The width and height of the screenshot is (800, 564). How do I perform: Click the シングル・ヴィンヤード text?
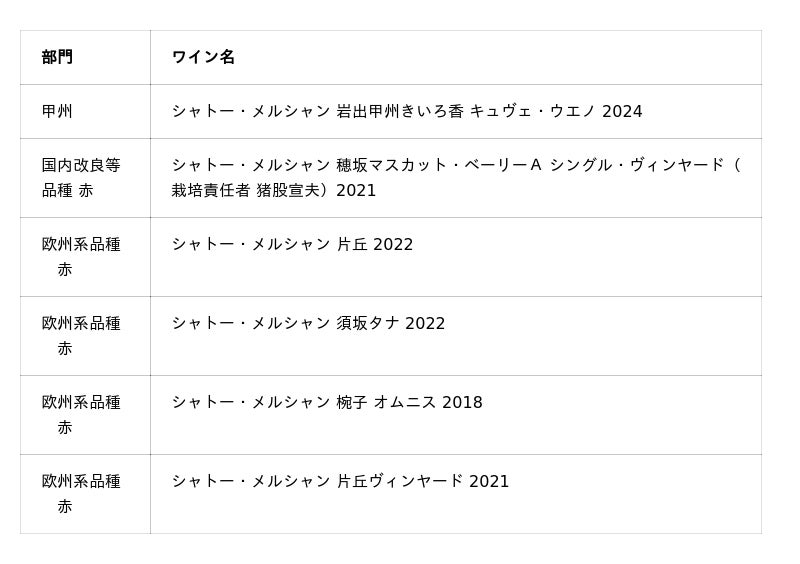(x=640, y=165)
